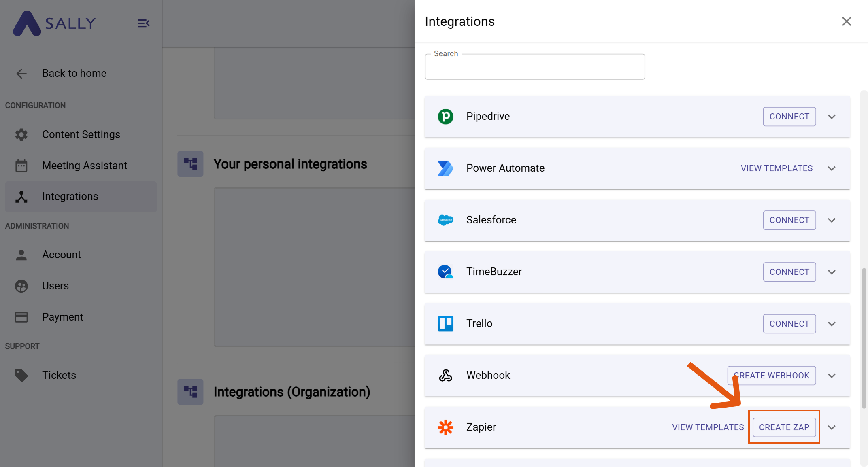
Task: Click the Integrations (Organization) section icon
Action: 190,392
